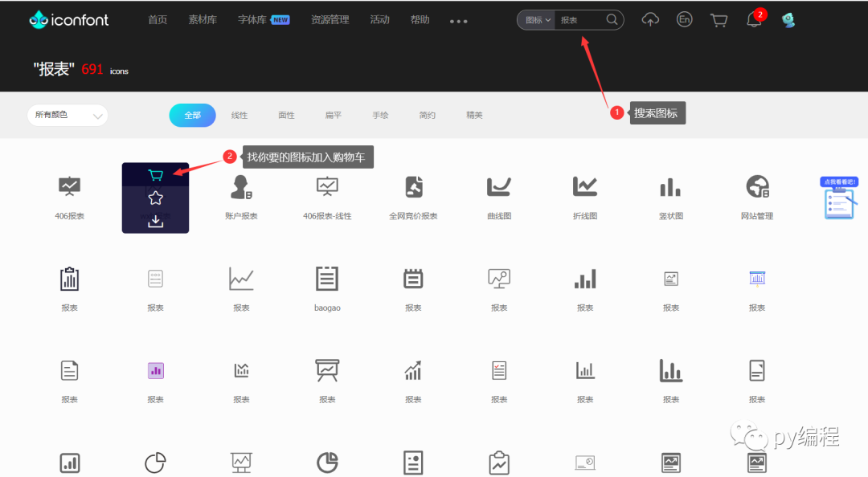Screen dimensions: 868x477
Task: Open the 图标 search type dropdown
Action: 538,20
